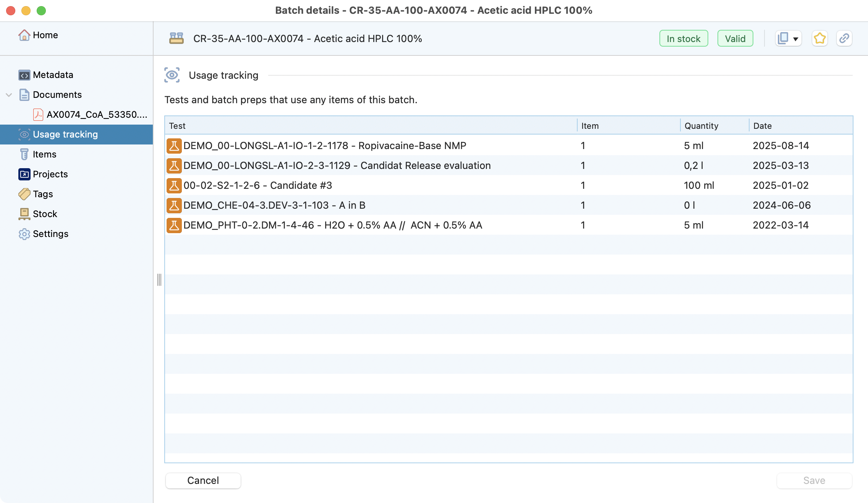Click the Stock pallet icon in the sidebar
Image resolution: width=868 pixels, height=503 pixels.
pyautogui.click(x=24, y=214)
